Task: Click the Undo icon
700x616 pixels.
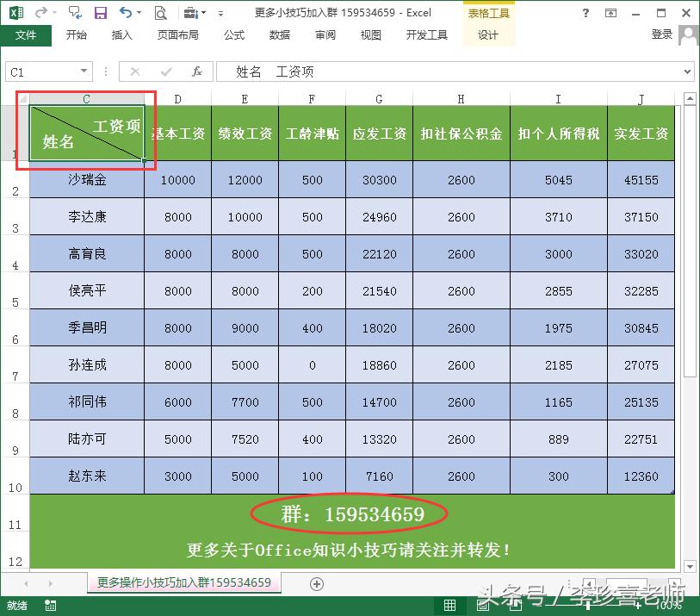Action: click(126, 12)
